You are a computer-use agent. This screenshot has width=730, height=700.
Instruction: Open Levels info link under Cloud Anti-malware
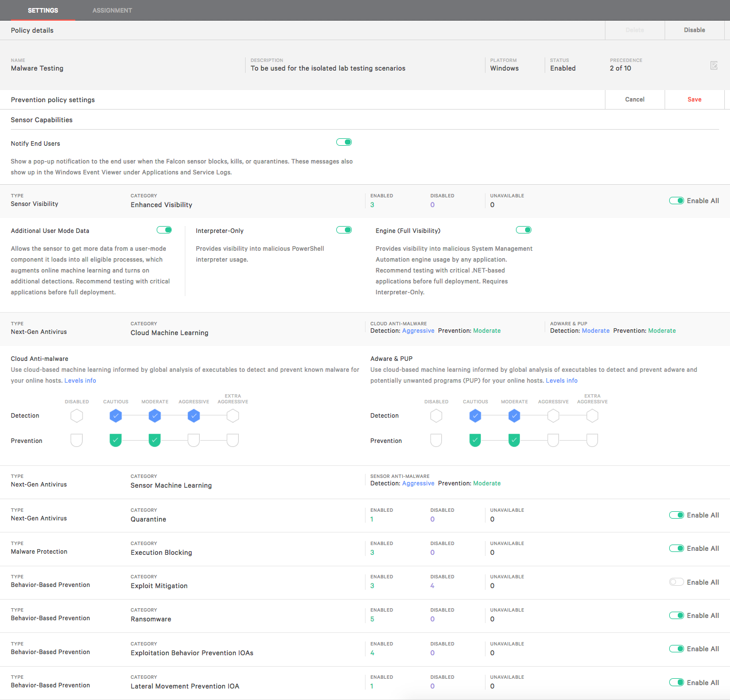click(x=80, y=380)
